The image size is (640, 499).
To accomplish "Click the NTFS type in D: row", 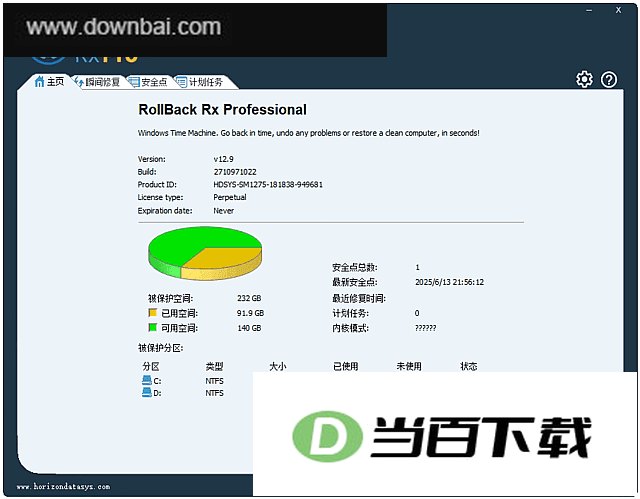I will [214, 393].
